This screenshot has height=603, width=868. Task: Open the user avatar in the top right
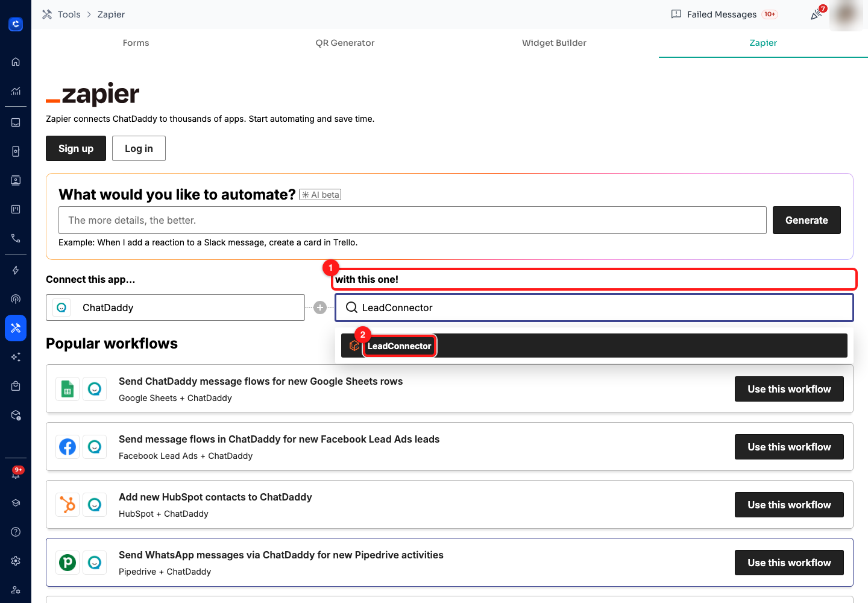(846, 14)
